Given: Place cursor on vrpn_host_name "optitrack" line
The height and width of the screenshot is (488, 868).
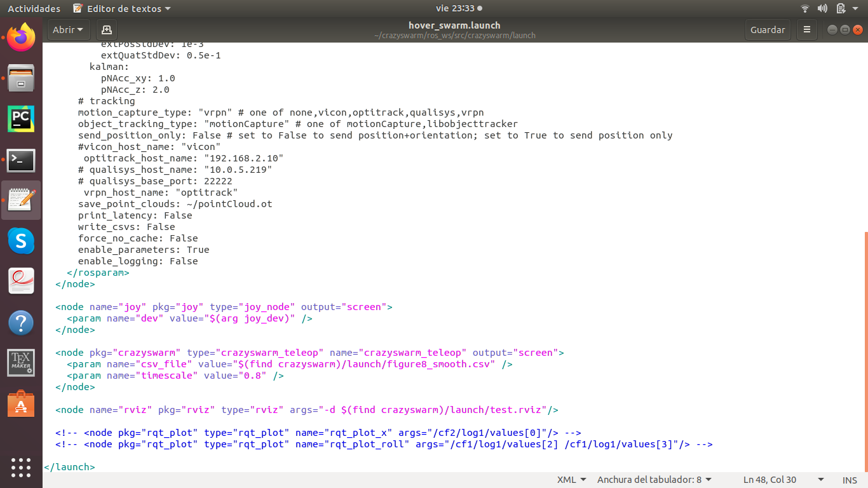Looking at the screenshot, I should pyautogui.click(x=161, y=193).
